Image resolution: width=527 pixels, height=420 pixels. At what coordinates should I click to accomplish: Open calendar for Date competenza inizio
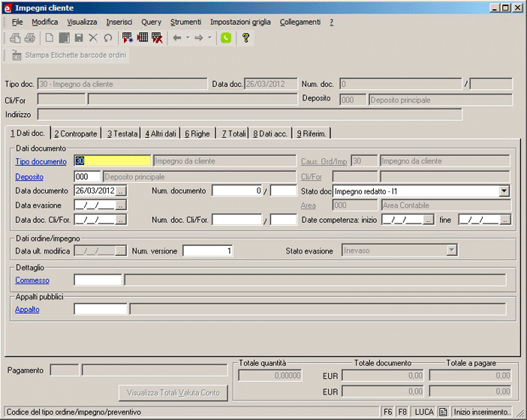[428, 220]
